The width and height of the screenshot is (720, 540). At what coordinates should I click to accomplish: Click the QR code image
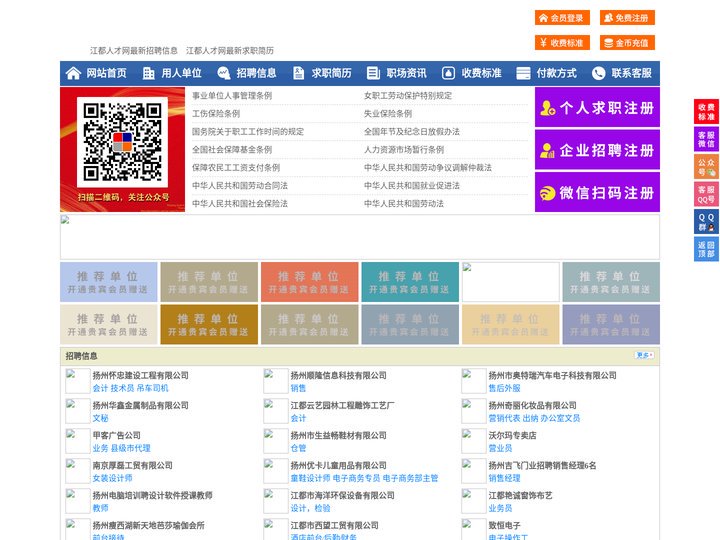pyautogui.click(x=122, y=142)
